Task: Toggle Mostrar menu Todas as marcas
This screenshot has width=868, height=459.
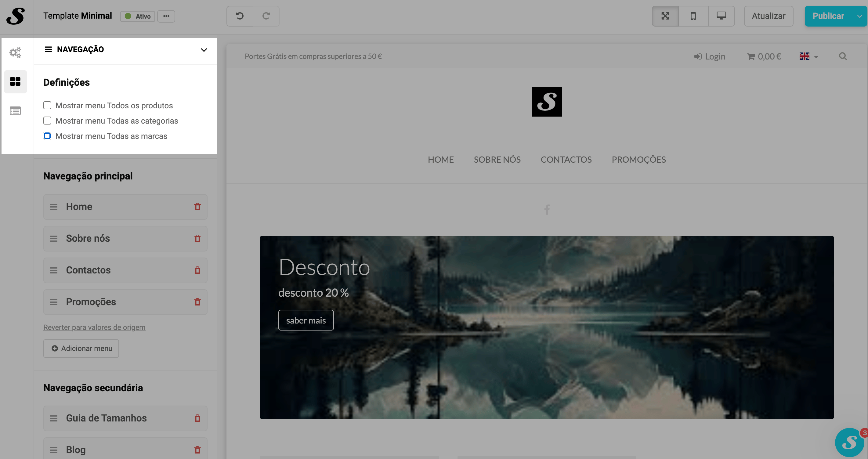Action: (47, 136)
